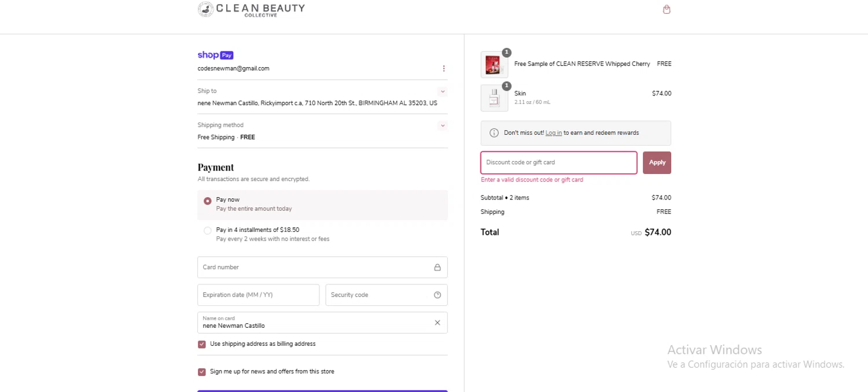Expand the Ship to address chevron
Image resolution: width=868 pixels, height=392 pixels.
click(x=443, y=91)
